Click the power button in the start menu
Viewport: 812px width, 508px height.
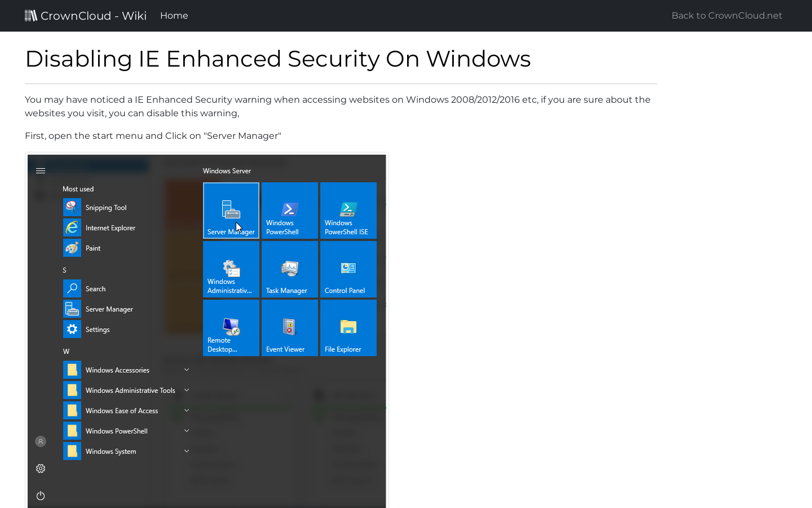coord(40,495)
